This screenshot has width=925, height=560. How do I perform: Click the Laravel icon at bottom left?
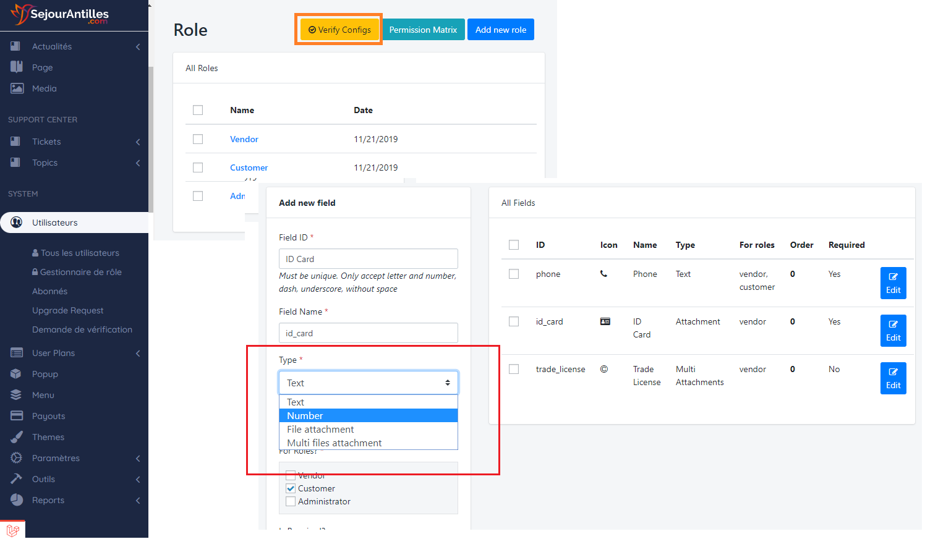click(13, 530)
